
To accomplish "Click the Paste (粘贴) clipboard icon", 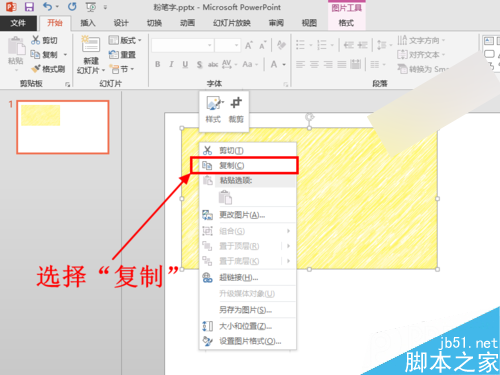I will [x=16, y=47].
